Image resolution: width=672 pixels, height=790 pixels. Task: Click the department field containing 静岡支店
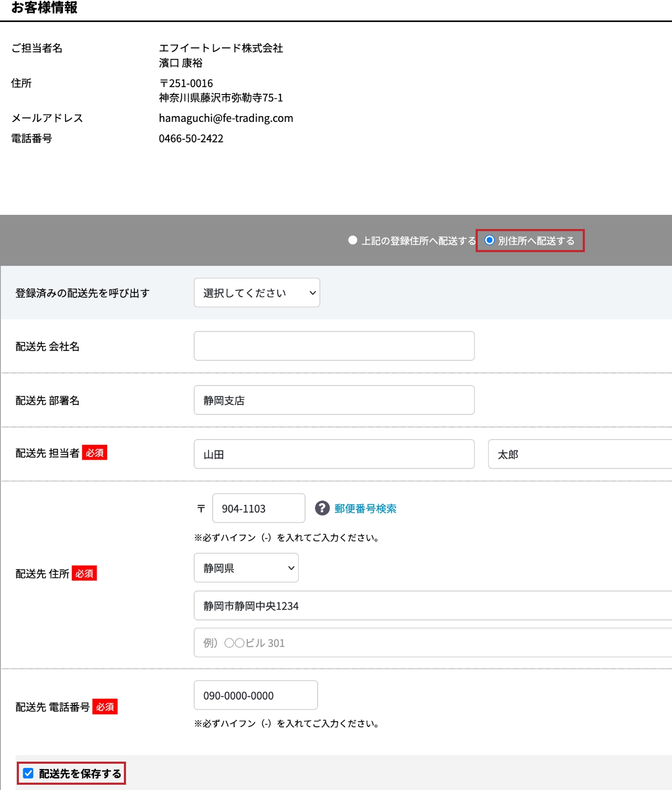pyautogui.click(x=334, y=400)
